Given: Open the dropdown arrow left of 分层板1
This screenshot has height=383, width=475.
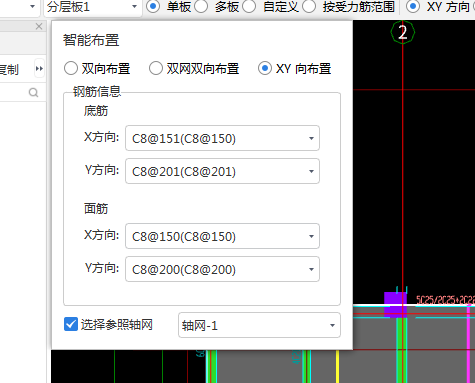Looking at the screenshot, I should point(32,6).
